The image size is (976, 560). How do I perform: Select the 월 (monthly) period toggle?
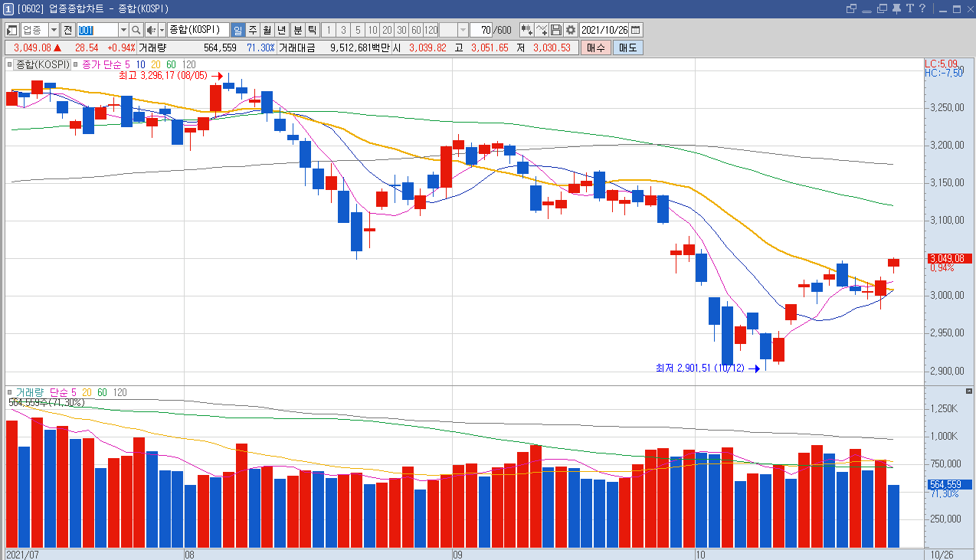267,30
